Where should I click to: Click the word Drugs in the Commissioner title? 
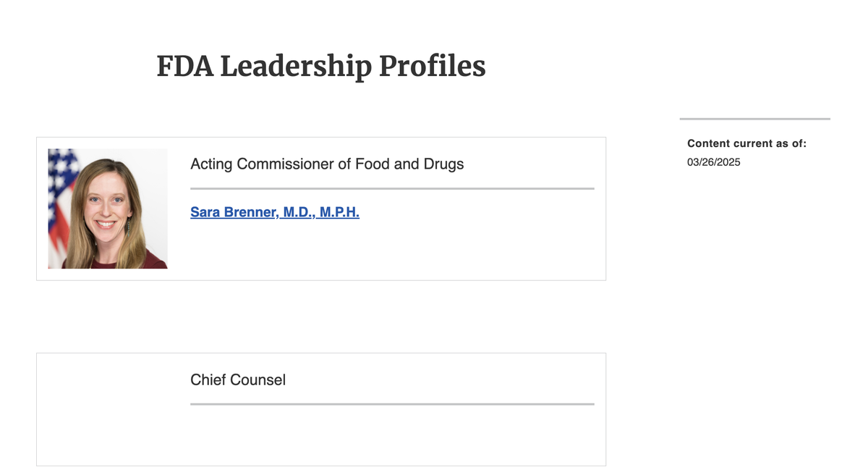tap(442, 164)
